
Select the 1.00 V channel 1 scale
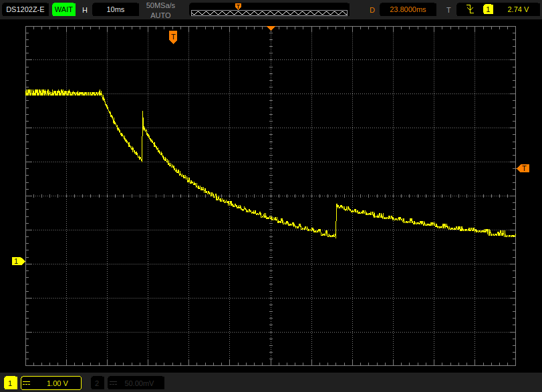click(57, 383)
